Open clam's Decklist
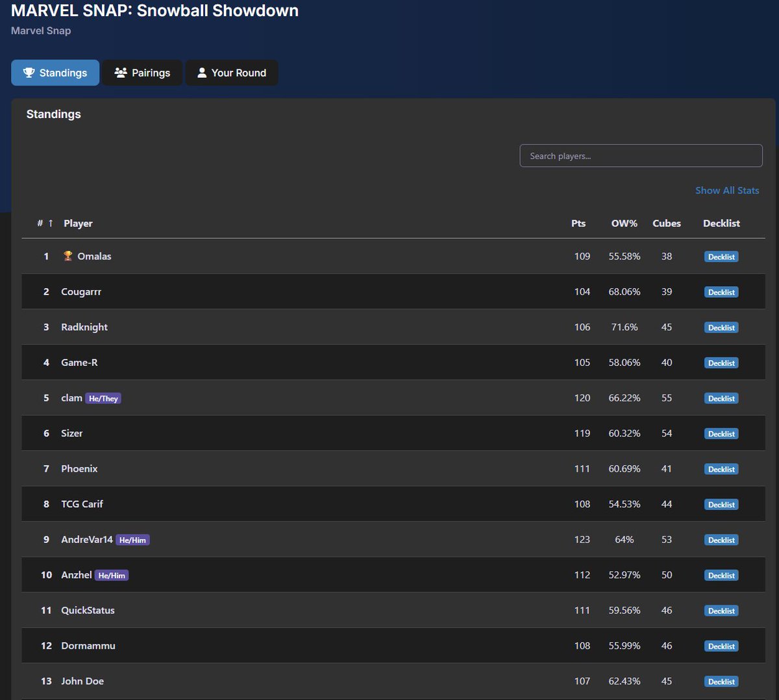Image resolution: width=779 pixels, height=700 pixels. (x=721, y=398)
